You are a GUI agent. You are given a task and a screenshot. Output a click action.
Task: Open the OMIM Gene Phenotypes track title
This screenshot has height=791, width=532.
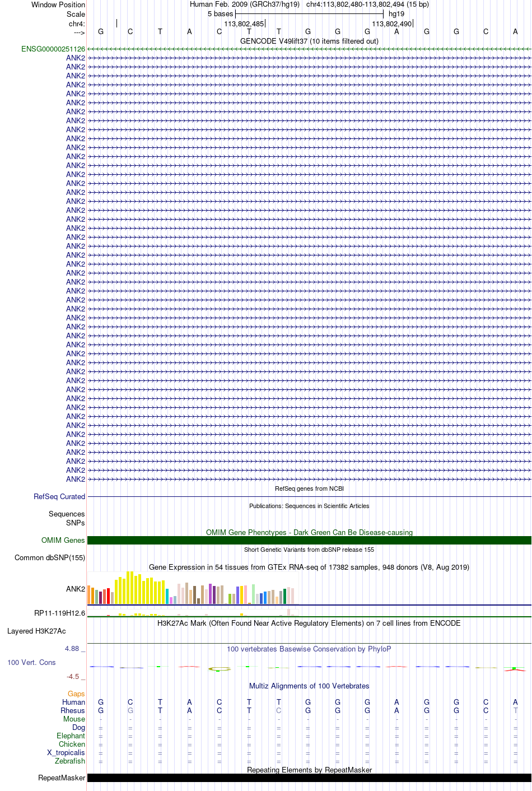point(309,532)
